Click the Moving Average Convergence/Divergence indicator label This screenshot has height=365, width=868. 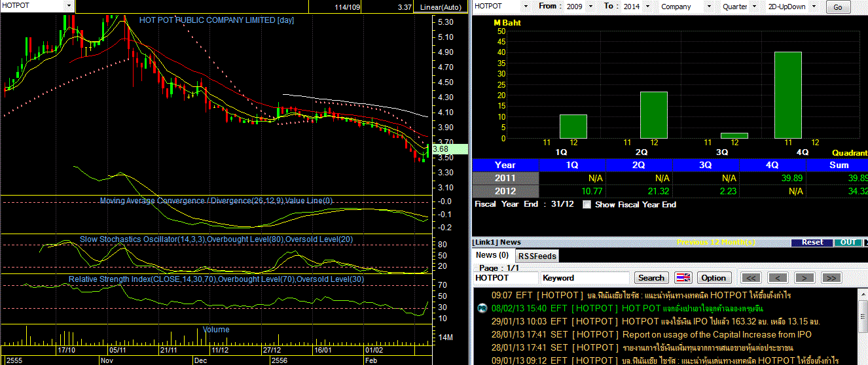(x=217, y=201)
